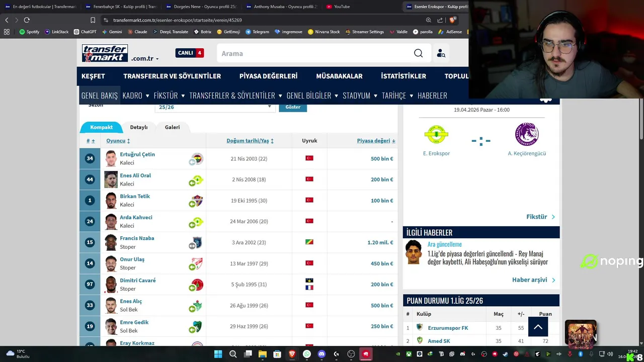Click the browser back arrow
The width and height of the screenshot is (644, 362).
[x=7, y=20]
